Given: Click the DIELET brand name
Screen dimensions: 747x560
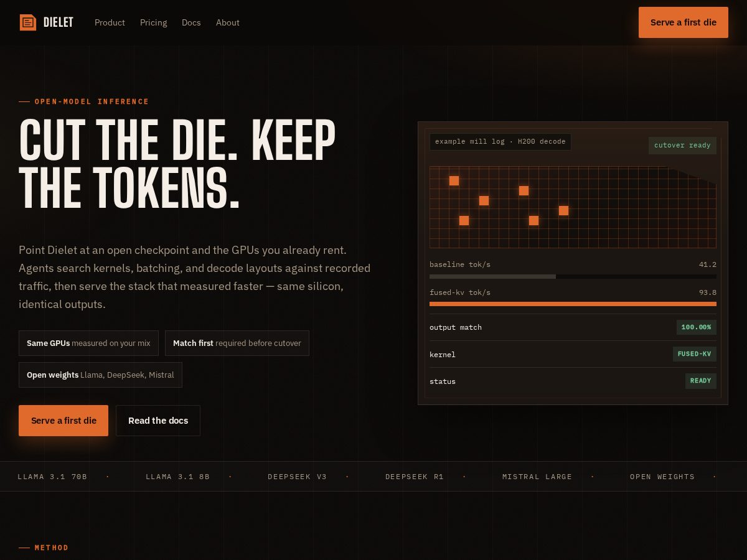Looking at the screenshot, I should coord(59,22).
